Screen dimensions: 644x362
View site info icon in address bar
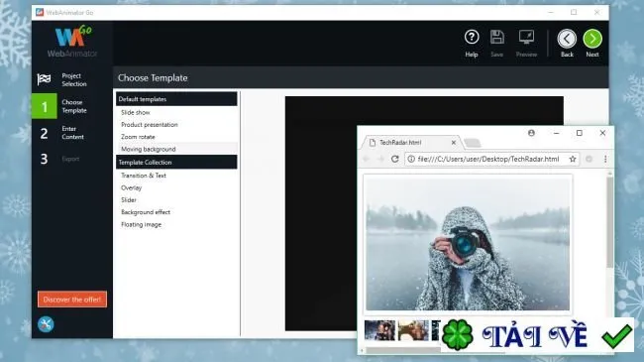point(411,159)
